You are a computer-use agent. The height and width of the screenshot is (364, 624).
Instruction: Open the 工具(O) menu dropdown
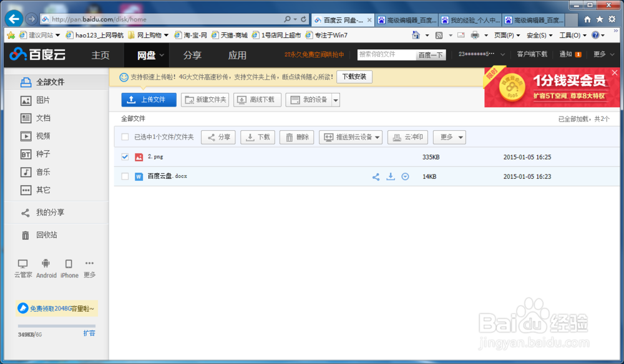[573, 36]
